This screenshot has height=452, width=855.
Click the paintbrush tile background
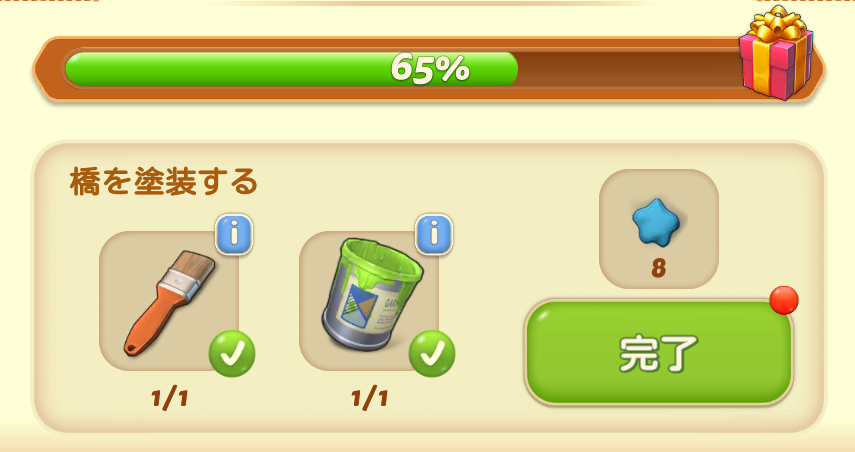[x=169, y=301]
